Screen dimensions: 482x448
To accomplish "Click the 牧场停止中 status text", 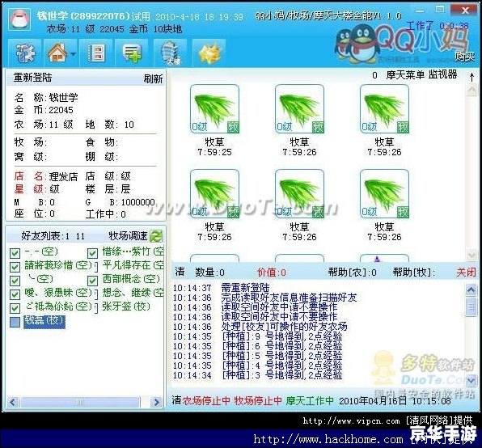I will click(x=258, y=400).
